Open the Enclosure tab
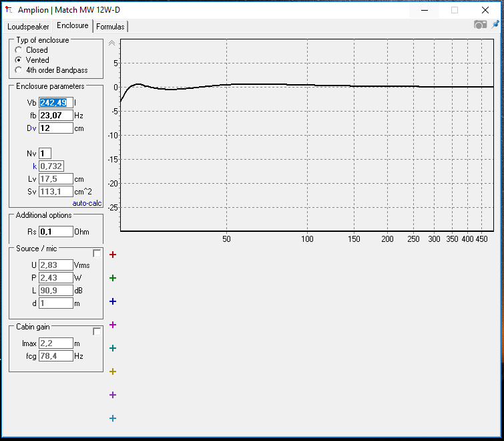Viewport: 504px width, 441px height. click(x=73, y=25)
